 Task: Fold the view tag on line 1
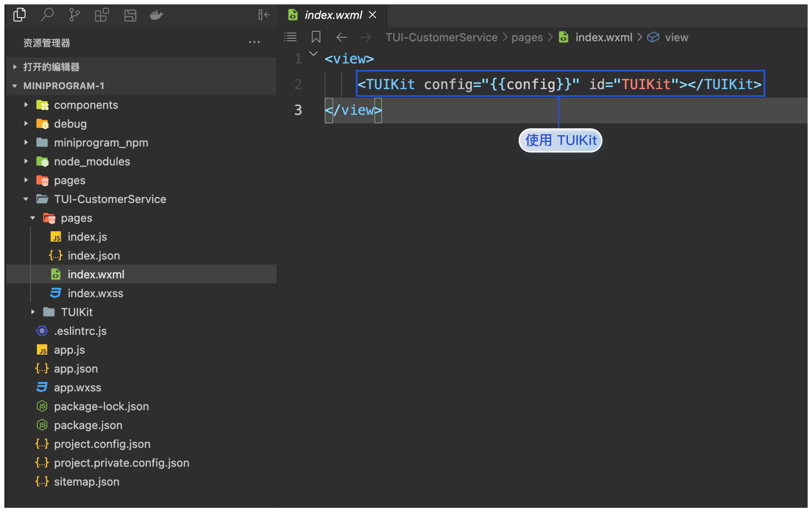click(314, 54)
